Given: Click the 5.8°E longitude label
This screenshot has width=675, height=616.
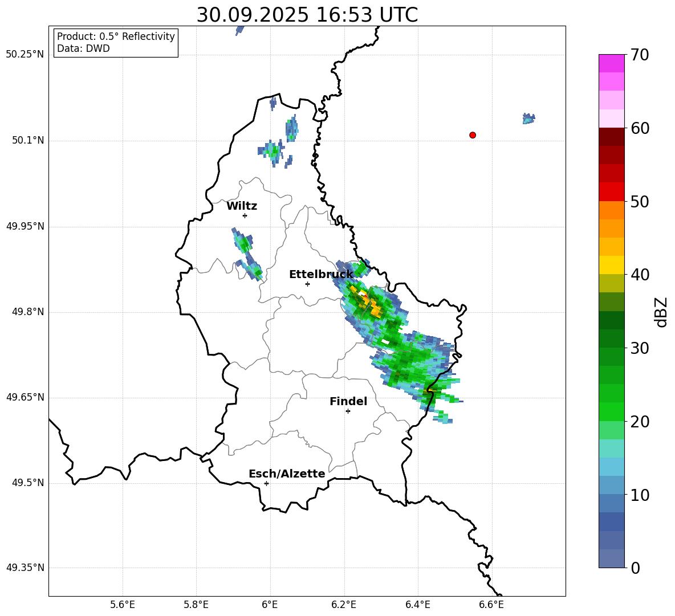Looking at the screenshot, I should point(196,605).
